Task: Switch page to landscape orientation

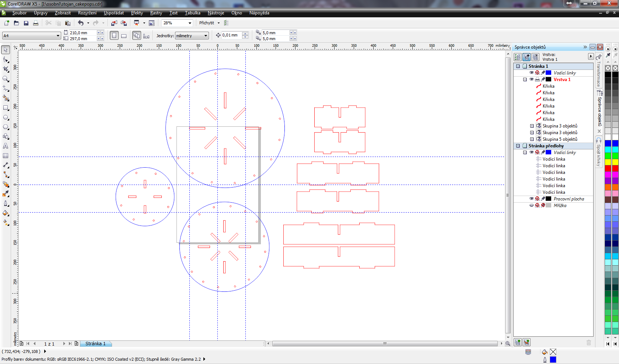Action: coord(124,36)
